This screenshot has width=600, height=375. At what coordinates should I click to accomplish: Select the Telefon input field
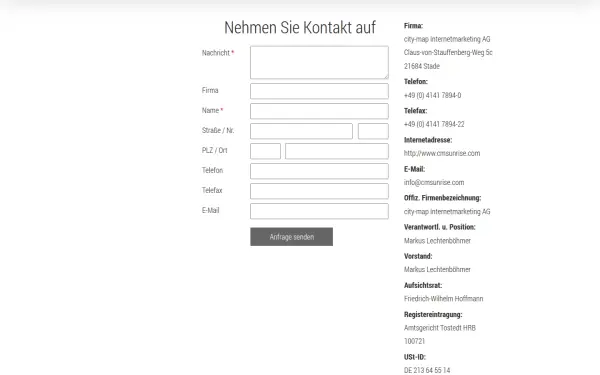point(319,171)
